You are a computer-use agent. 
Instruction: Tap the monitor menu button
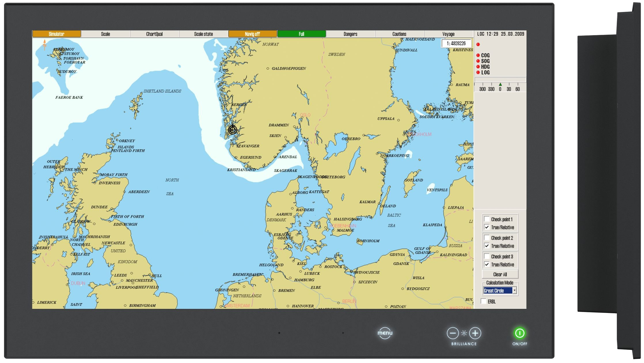tap(385, 333)
